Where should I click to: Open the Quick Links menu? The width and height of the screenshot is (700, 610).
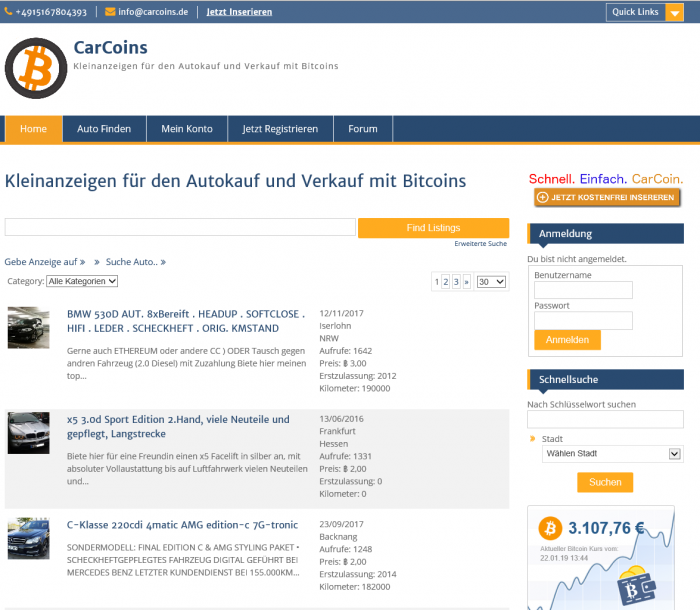pos(645,13)
